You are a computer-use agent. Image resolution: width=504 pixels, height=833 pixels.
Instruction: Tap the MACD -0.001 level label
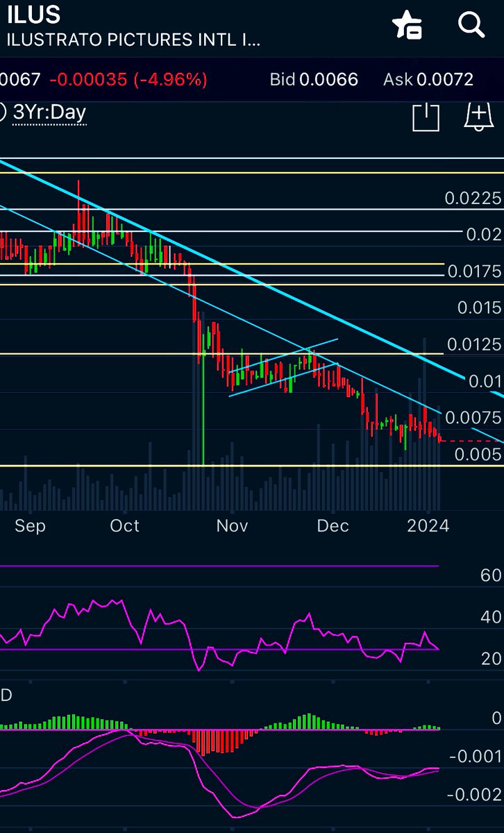(477, 757)
